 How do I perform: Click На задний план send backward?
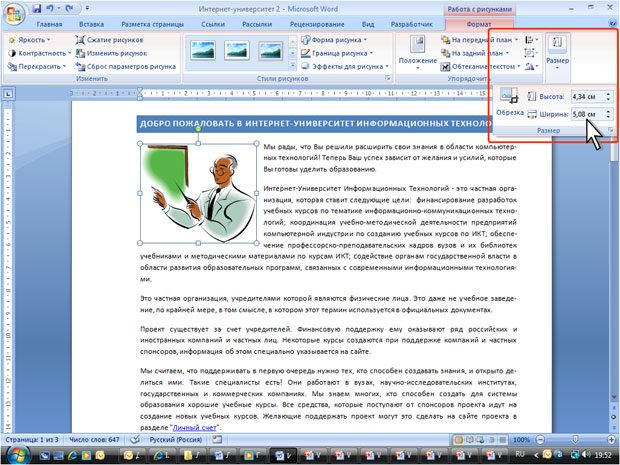point(476,53)
